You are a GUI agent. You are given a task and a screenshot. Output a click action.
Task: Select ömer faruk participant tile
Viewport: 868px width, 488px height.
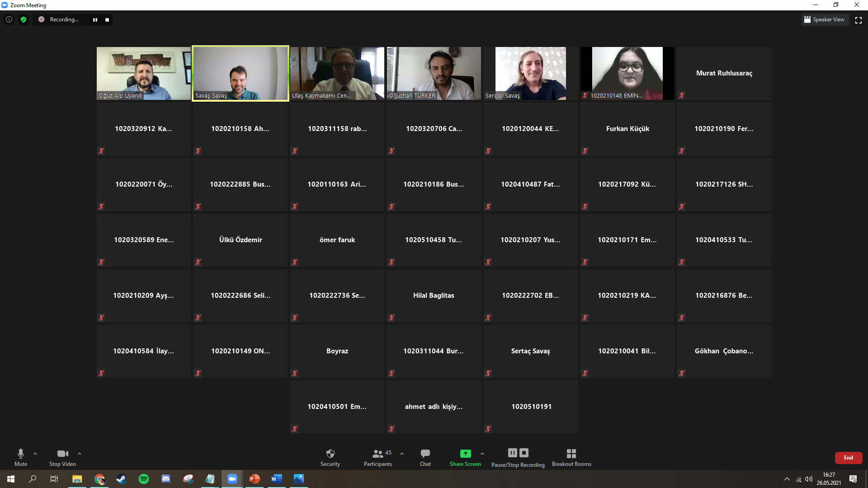[x=337, y=240]
